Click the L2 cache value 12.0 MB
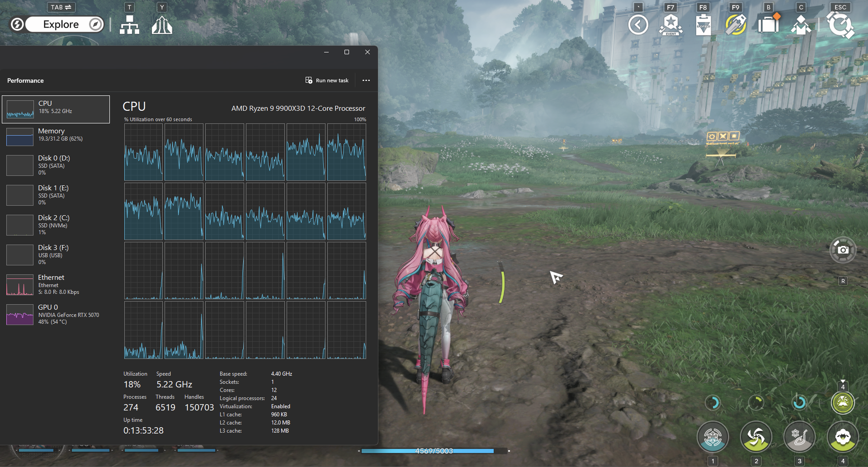Image resolution: width=868 pixels, height=467 pixels. [x=281, y=423]
